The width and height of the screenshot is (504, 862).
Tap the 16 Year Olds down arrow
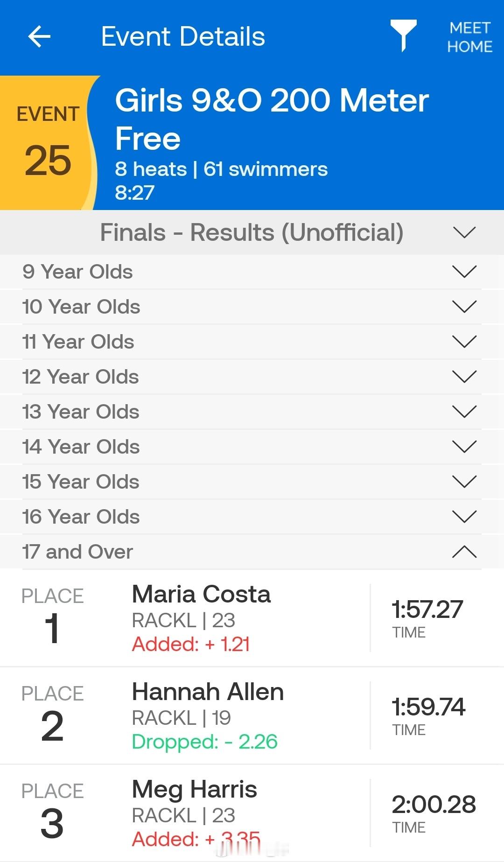pyautogui.click(x=464, y=517)
